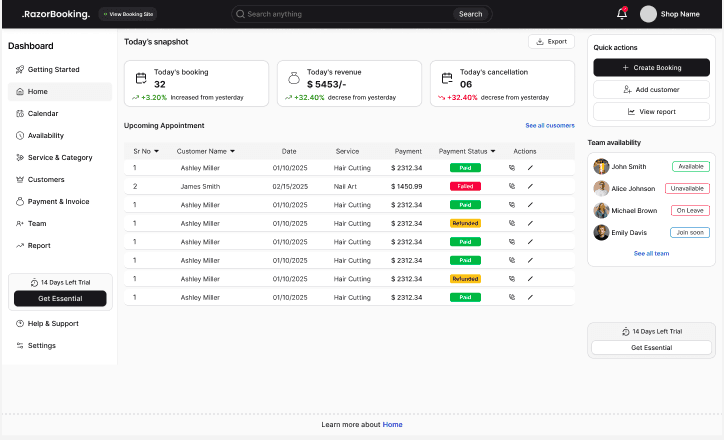Go to Home in sidebar

coord(60,91)
